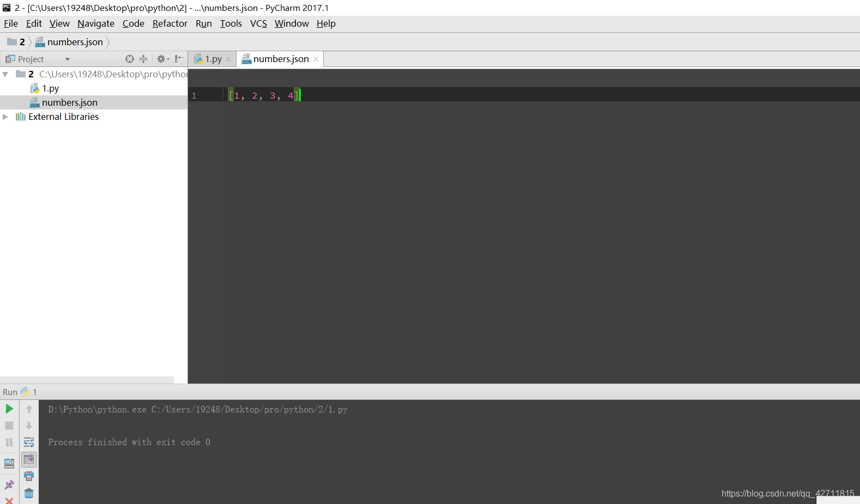Image resolution: width=860 pixels, height=504 pixels.
Task: Click the stop process square icon
Action: (9, 426)
